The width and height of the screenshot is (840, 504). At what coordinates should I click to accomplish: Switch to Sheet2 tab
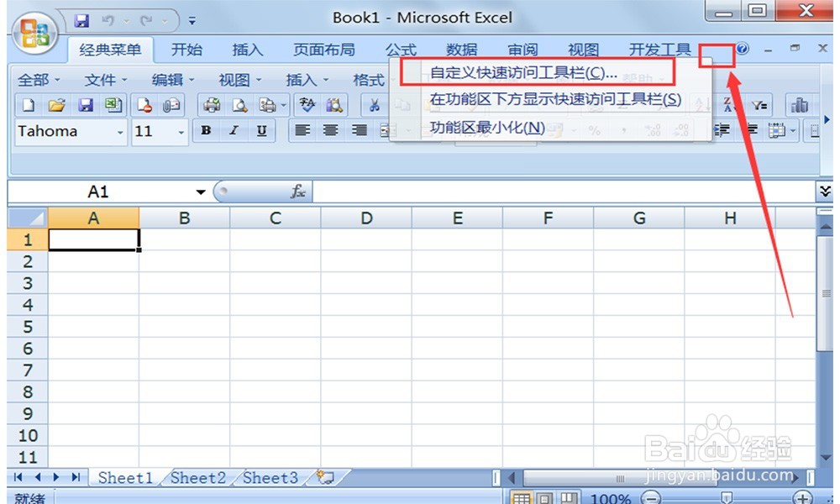[197, 478]
